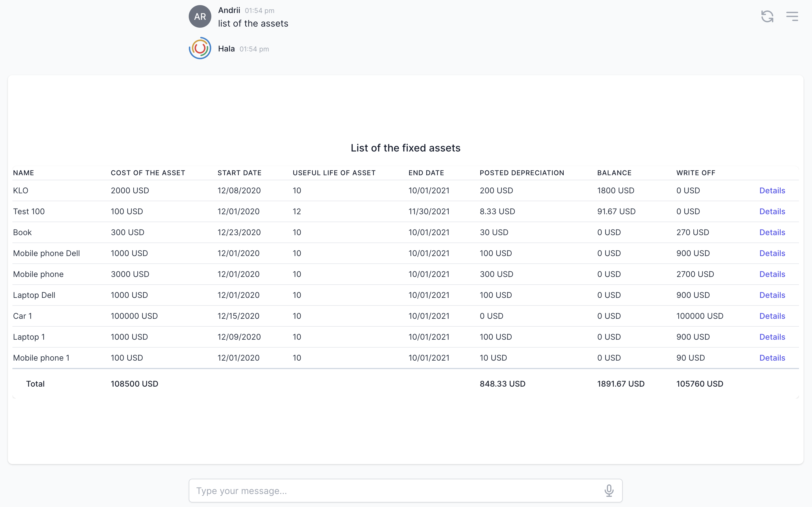812x507 pixels.
Task: Open Details for Laptop Dell
Action: pos(772,295)
